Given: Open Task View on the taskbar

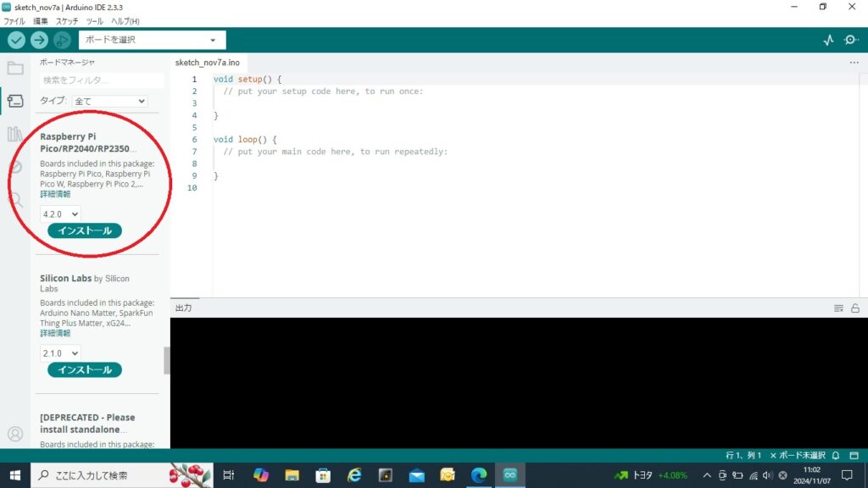Looking at the screenshot, I should pyautogui.click(x=229, y=475).
